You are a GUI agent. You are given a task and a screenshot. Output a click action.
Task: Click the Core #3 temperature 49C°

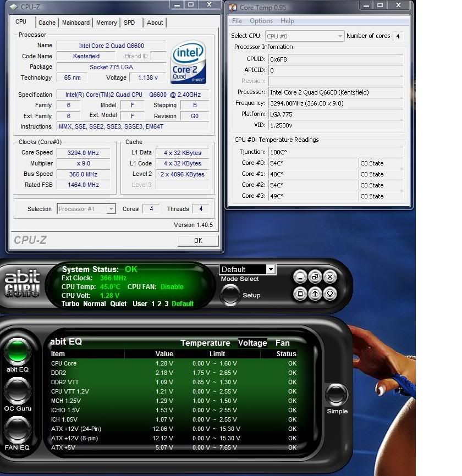[x=313, y=196]
